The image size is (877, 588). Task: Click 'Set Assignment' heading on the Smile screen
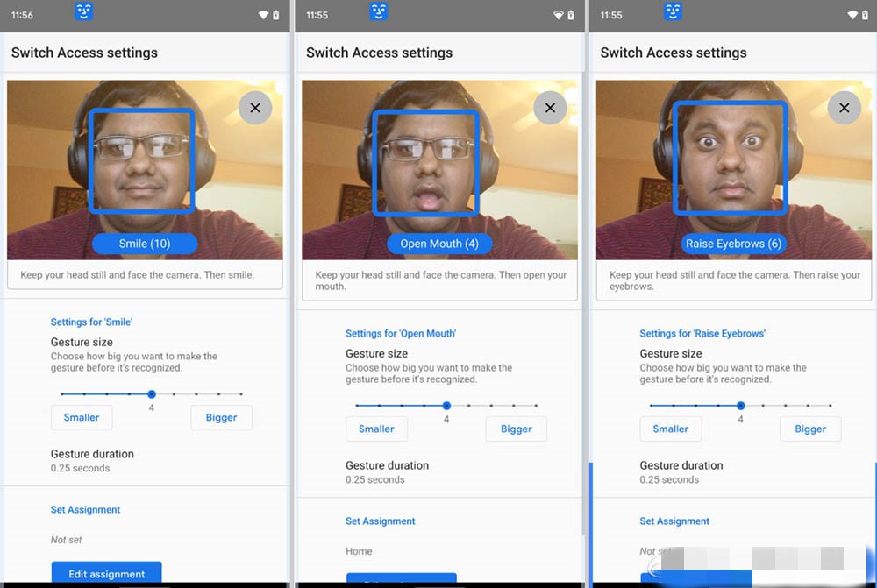(86, 510)
